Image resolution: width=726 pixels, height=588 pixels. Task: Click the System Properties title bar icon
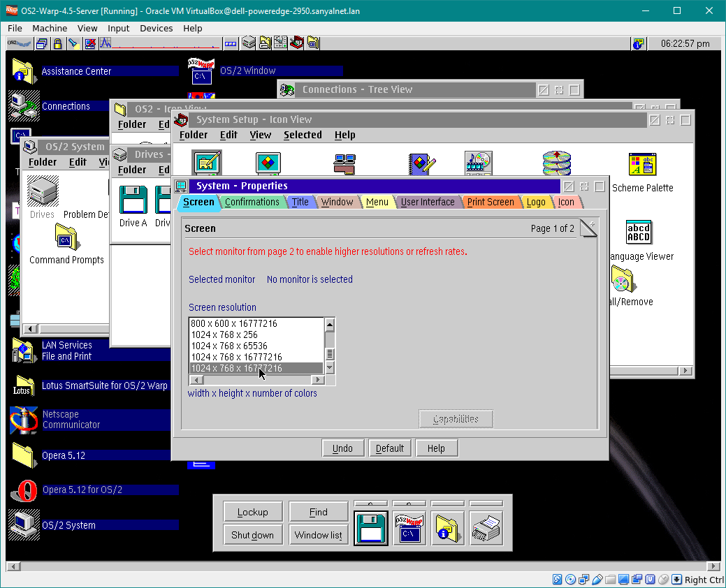coord(181,186)
